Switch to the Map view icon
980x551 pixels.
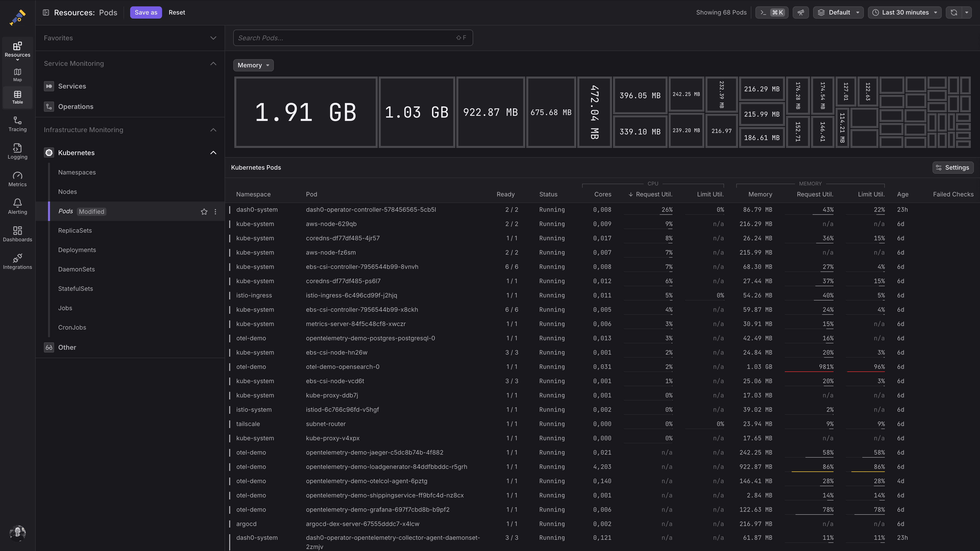pyautogui.click(x=17, y=74)
